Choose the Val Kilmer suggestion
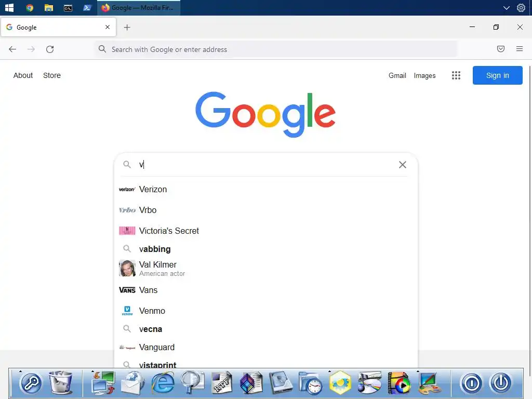The width and height of the screenshot is (532, 399). (266, 269)
